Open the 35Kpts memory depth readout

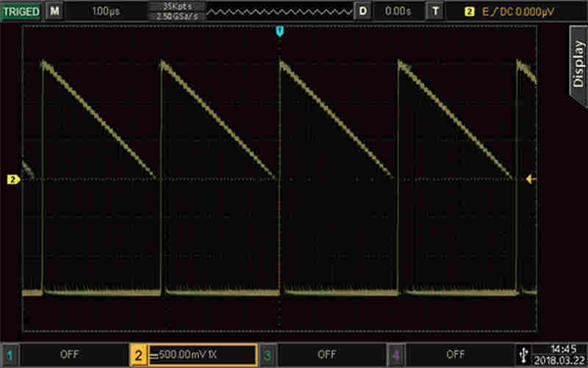[x=176, y=7]
